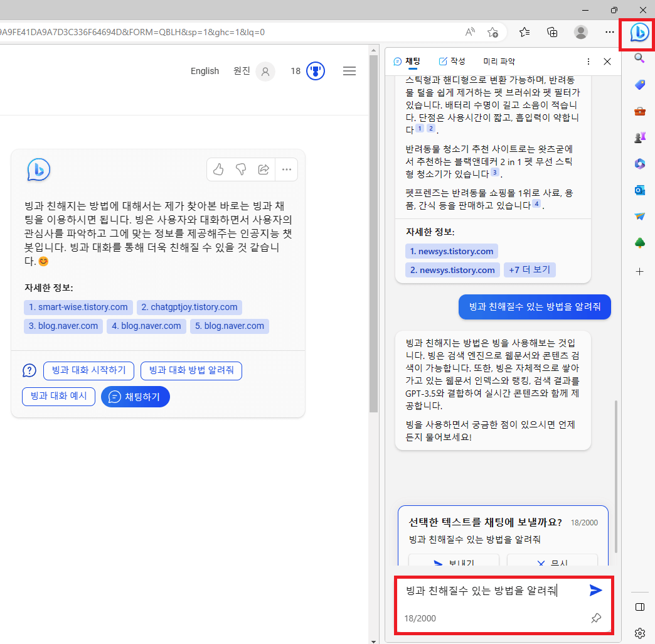The height and width of the screenshot is (644, 655).
Task: Share Bing's response using the share icon
Action: click(x=263, y=169)
